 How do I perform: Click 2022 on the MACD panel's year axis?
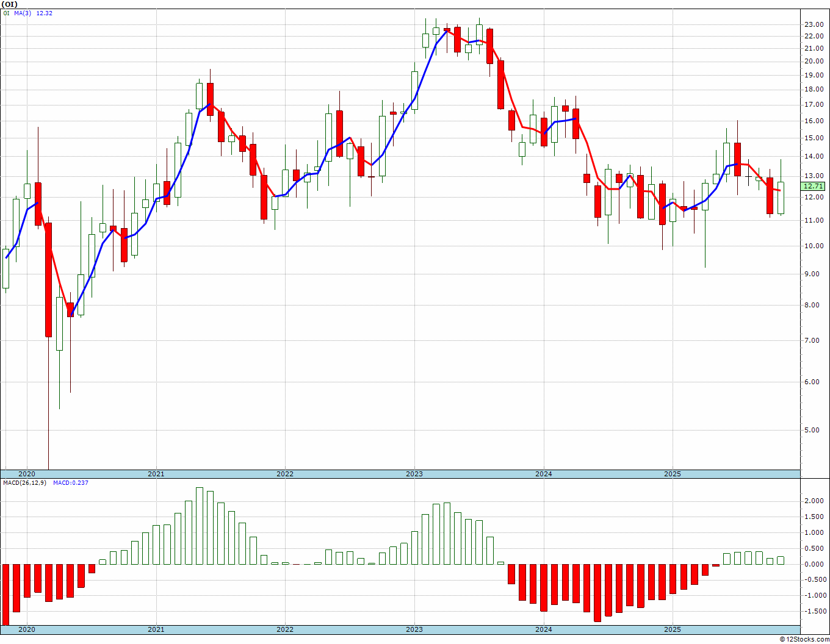[285, 629]
